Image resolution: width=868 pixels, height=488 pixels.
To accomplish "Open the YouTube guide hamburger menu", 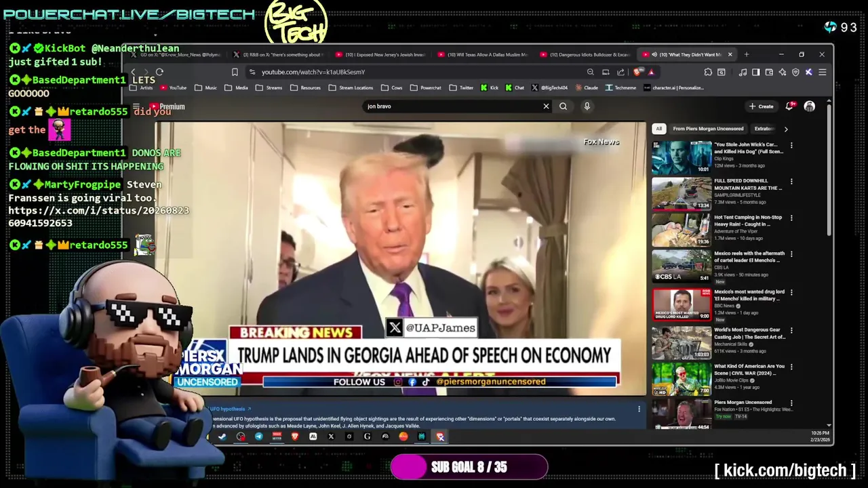I will coord(136,106).
